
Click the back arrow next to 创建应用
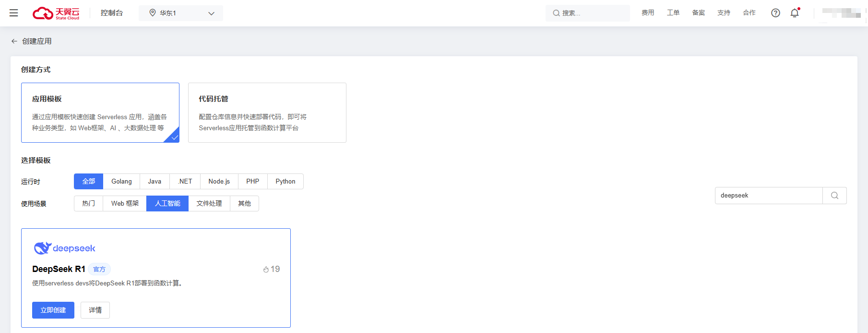[x=14, y=41]
